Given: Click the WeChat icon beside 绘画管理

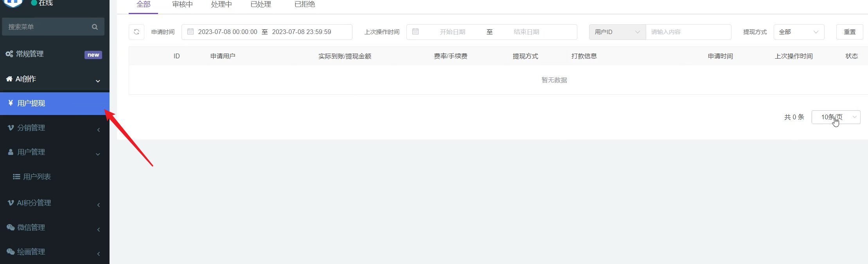Looking at the screenshot, I should (11, 251).
